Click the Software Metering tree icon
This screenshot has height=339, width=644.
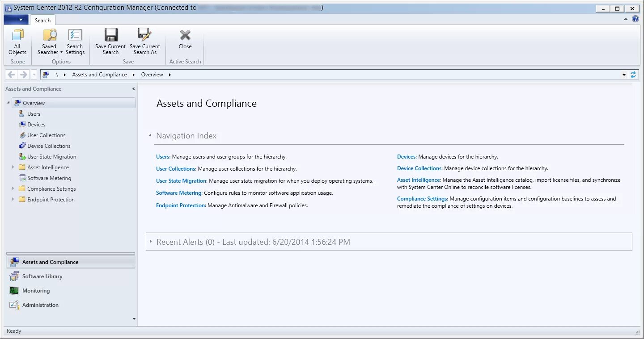click(x=22, y=178)
